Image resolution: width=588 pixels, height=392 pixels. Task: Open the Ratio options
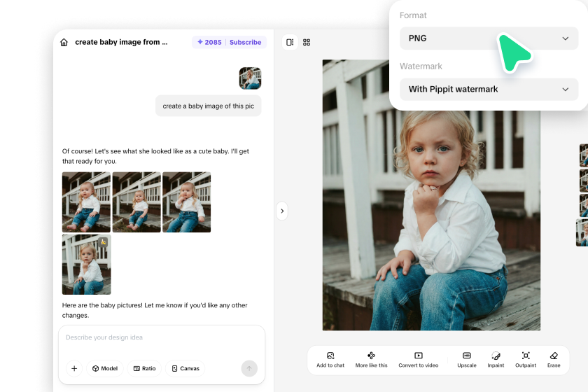click(144, 368)
